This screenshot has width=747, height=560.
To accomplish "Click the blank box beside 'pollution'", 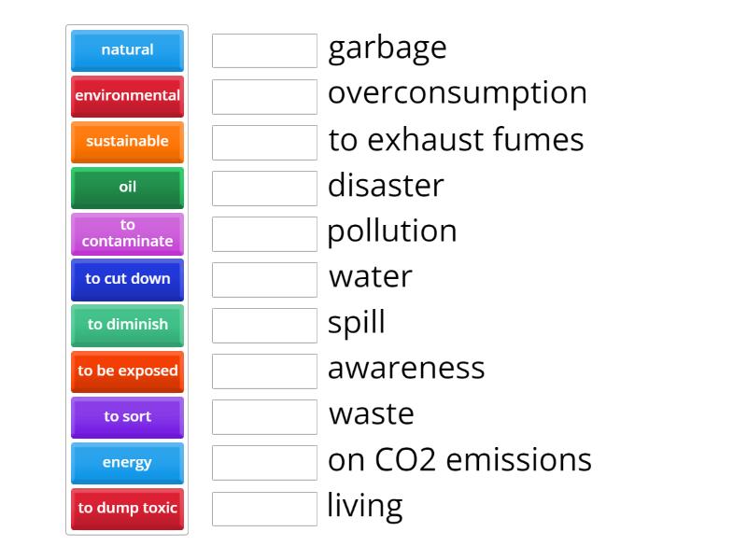I will 264,234.
